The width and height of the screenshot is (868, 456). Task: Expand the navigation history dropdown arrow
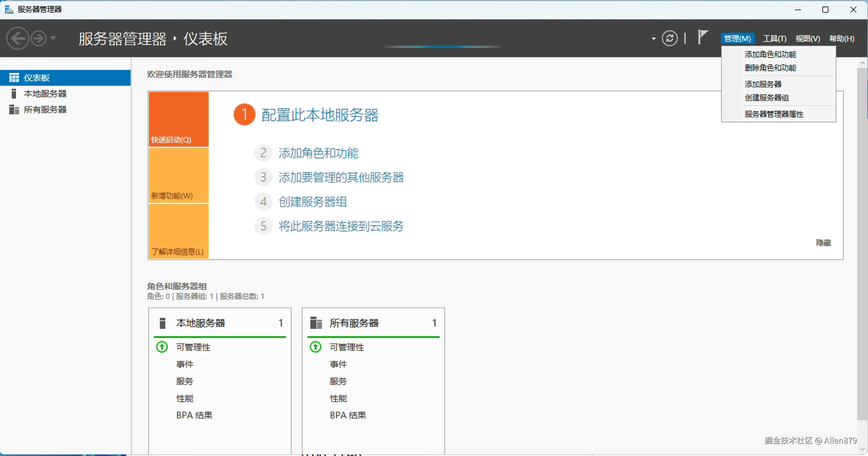coord(53,38)
